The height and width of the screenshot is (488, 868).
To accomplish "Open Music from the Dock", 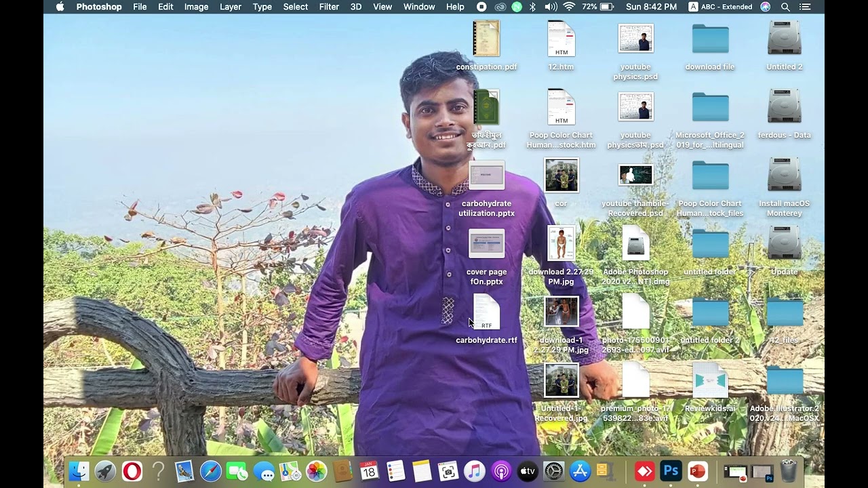I will [x=474, y=471].
